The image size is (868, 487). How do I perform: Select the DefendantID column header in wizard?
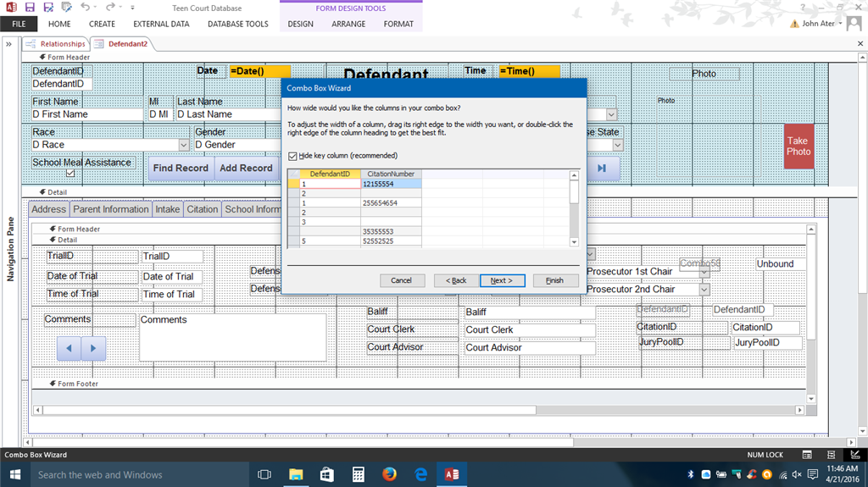[x=330, y=174]
